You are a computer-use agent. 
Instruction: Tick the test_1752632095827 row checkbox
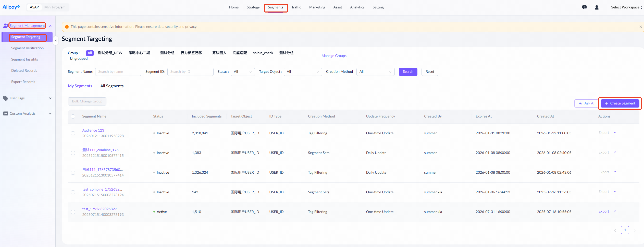(73, 212)
